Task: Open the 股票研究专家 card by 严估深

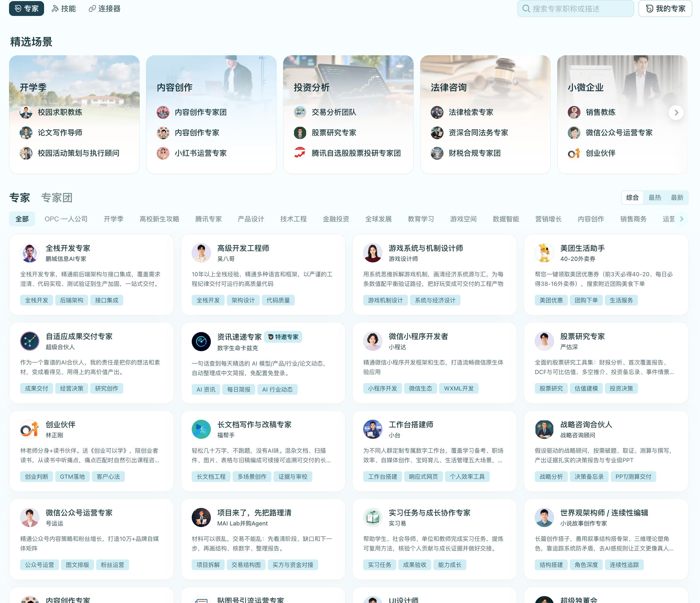Action: (x=606, y=363)
